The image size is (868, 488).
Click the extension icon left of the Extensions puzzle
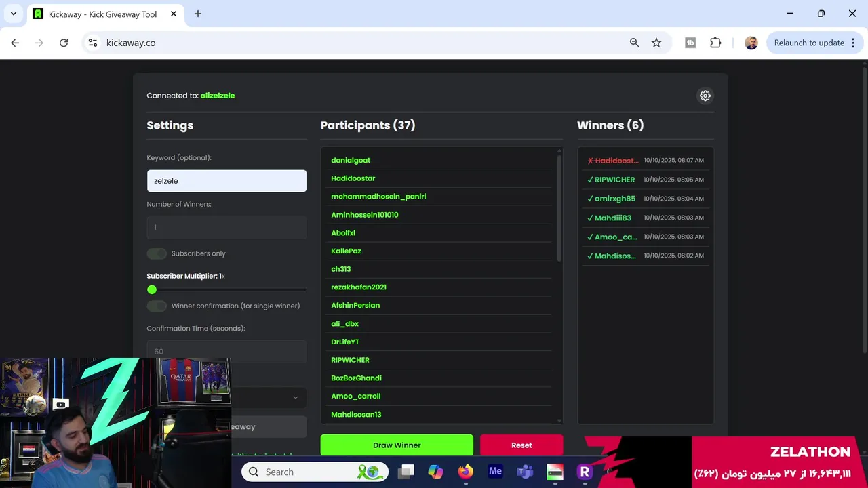point(690,43)
